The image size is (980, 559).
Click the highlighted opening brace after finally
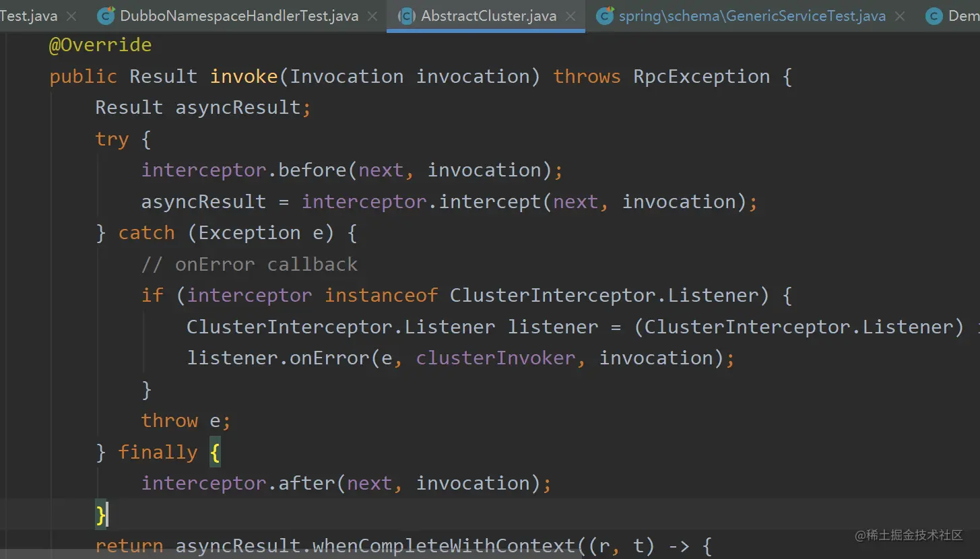click(215, 453)
